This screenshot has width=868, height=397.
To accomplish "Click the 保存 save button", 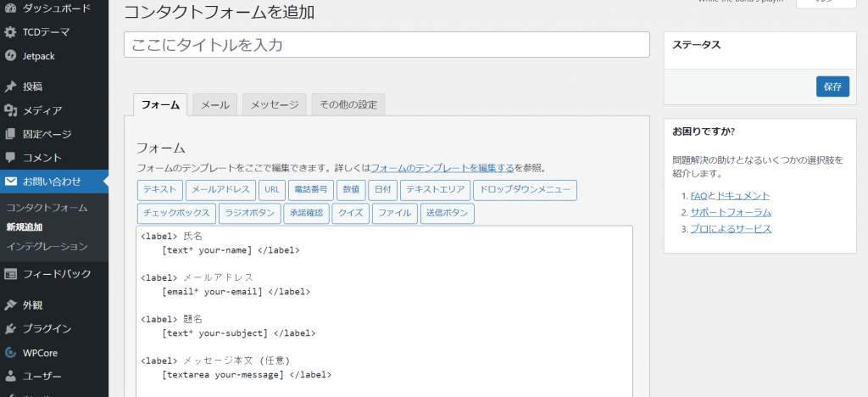I will pos(832,87).
